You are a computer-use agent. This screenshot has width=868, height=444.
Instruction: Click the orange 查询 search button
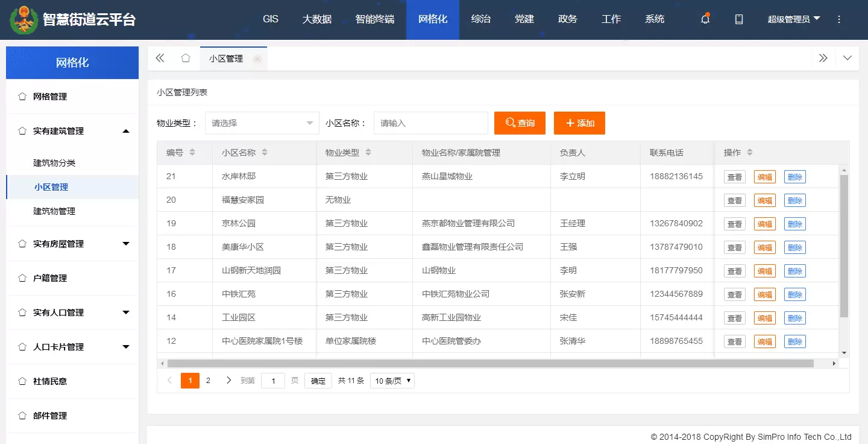click(x=520, y=123)
